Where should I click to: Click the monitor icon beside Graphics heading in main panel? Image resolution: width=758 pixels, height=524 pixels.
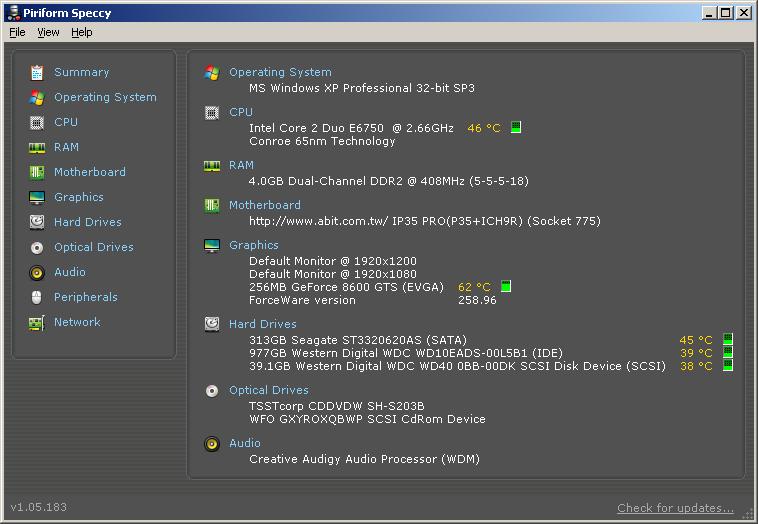coord(212,246)
